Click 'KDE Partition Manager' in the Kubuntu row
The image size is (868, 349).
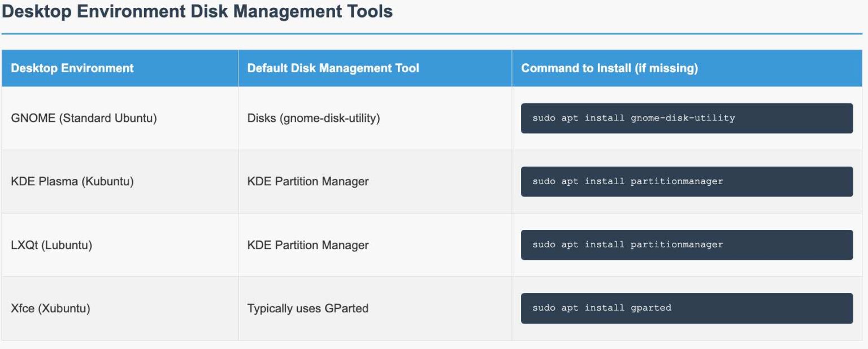307,182
